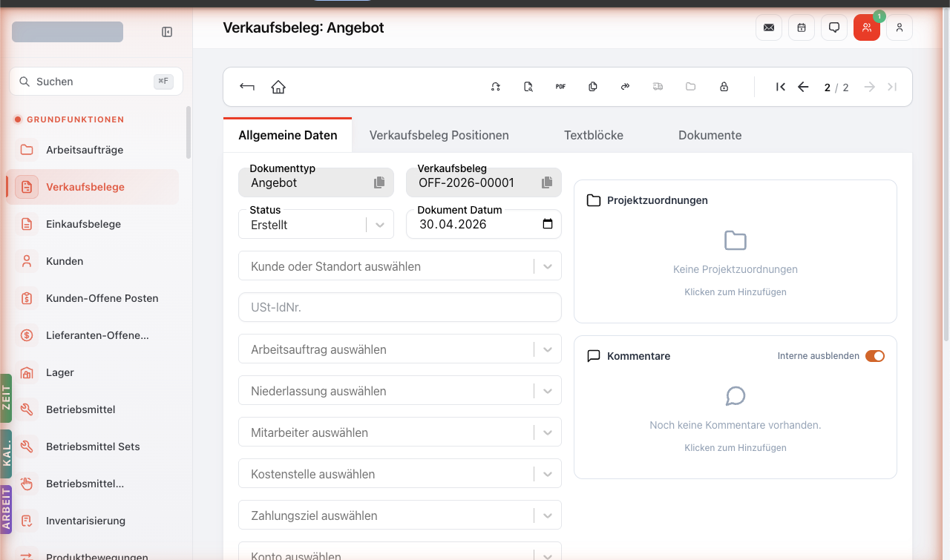Screen dimensions: 950x560
Task: Click the speech bubble icon under Kommentare
Action: (x=736, y=396)
